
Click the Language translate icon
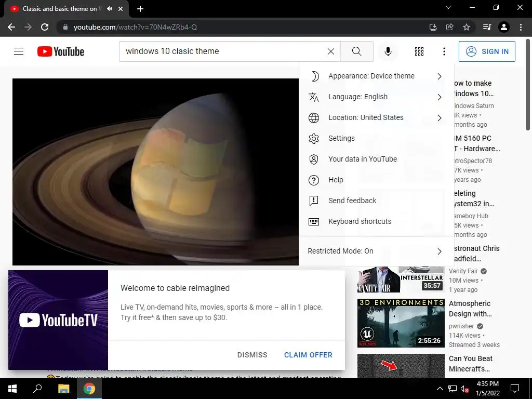click(x=314, y=97)
